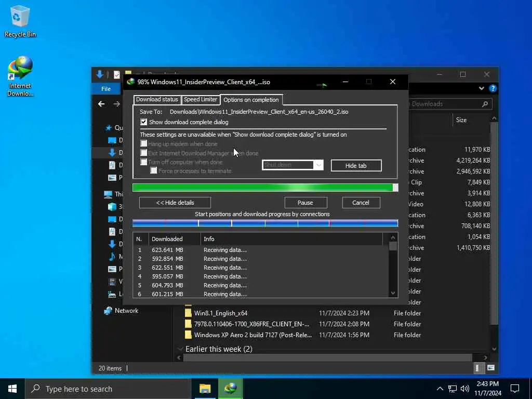Collapse the Earlier this week group
532x399 pixels.
[180, 349]
